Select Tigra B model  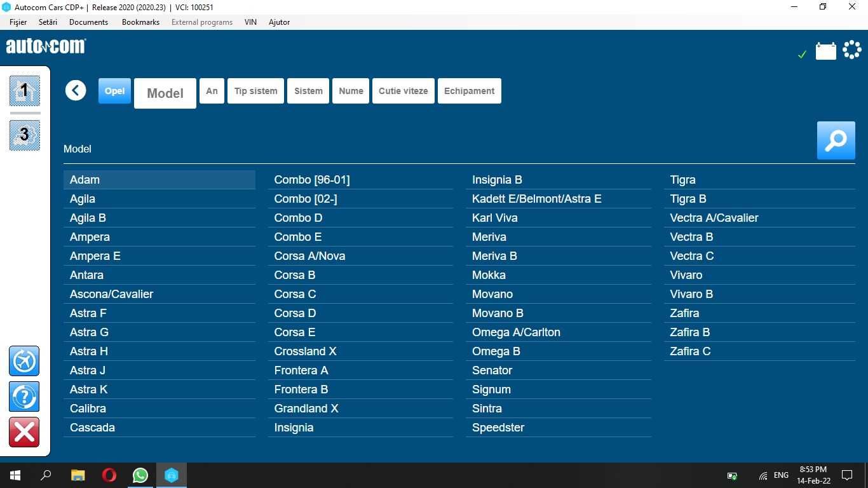point(760,199)
